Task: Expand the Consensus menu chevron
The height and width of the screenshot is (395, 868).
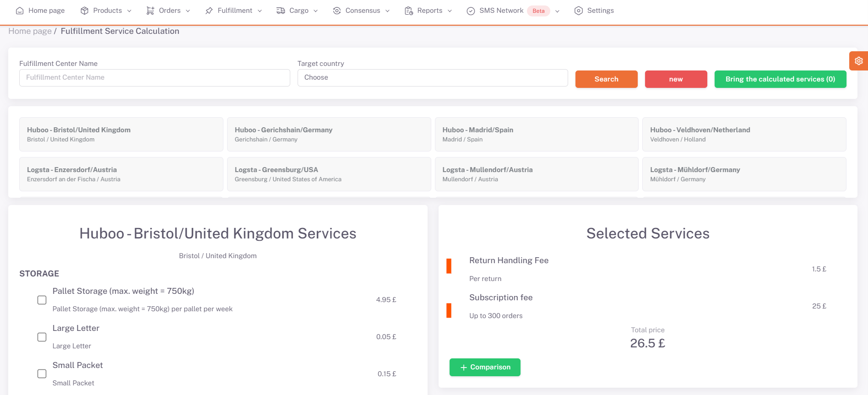Action: click(387, 11)
